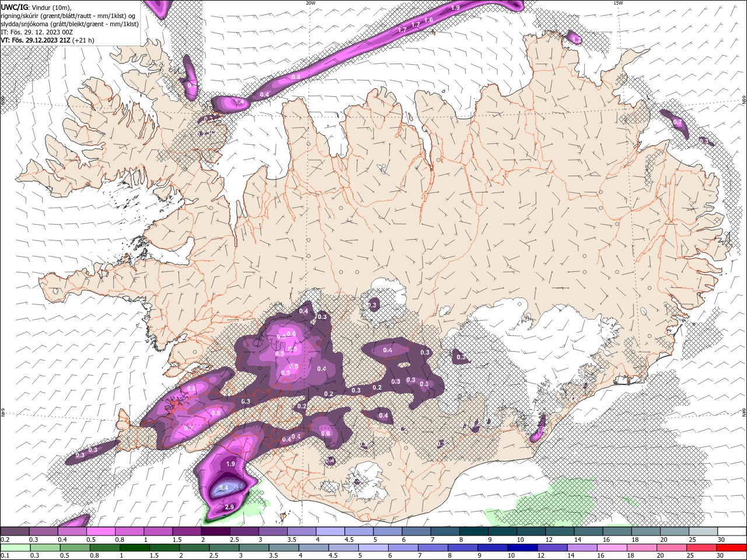The image size is (747, 560).
Task: Click the 'UWC/IG: Vindur (10m)' title text
Action: tap(36, 7)
